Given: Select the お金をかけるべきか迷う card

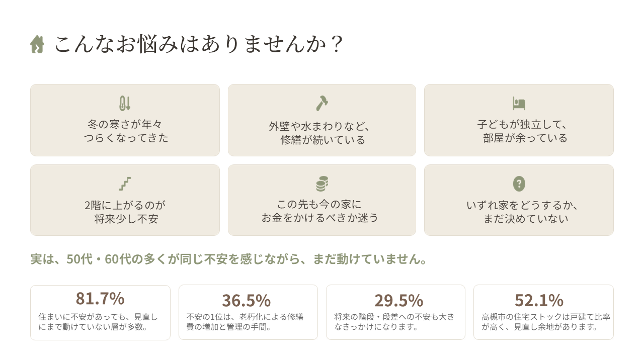Looking at the screenshot, I should (322, 200).
